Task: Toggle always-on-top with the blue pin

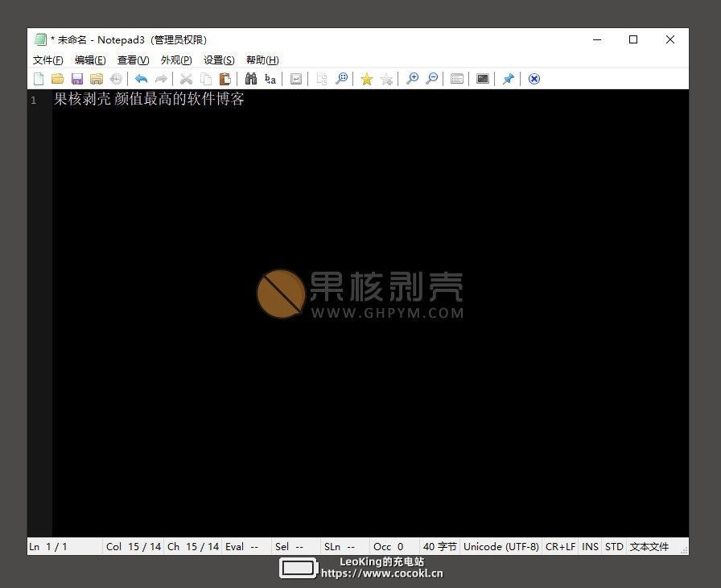Action: coord(508,79)
